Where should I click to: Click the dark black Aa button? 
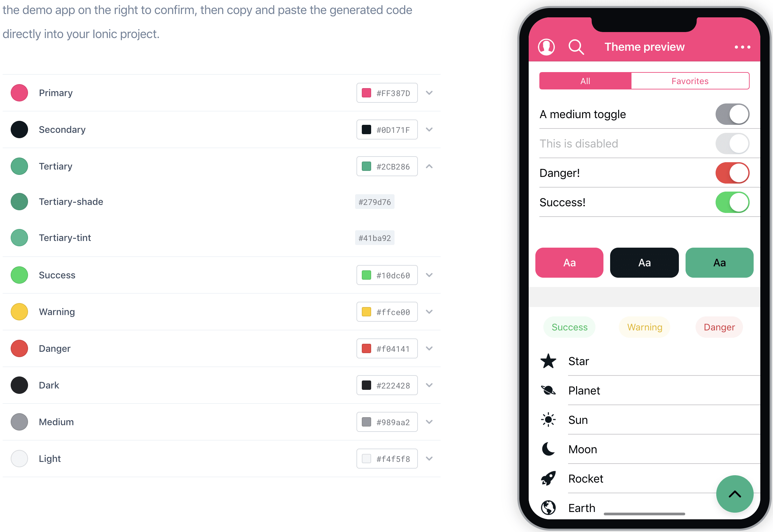click(645, 262)
